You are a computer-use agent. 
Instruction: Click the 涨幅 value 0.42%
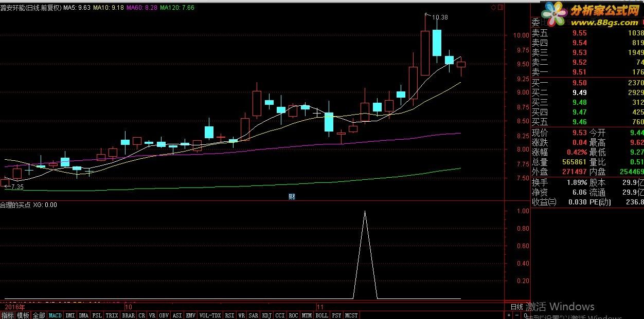coord(577,153)
